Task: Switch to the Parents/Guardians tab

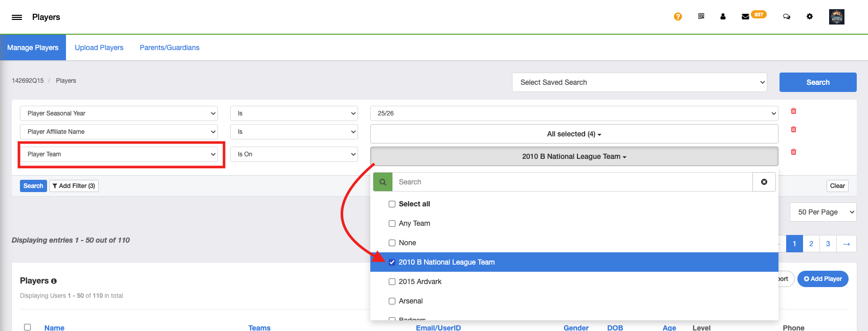Action: [x=169, y=48]
